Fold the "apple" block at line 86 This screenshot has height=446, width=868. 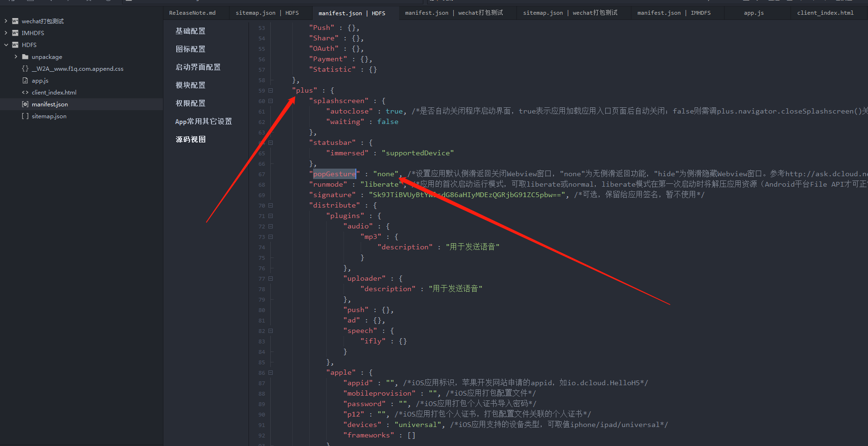pyautogui.click(x=271, y=373)
